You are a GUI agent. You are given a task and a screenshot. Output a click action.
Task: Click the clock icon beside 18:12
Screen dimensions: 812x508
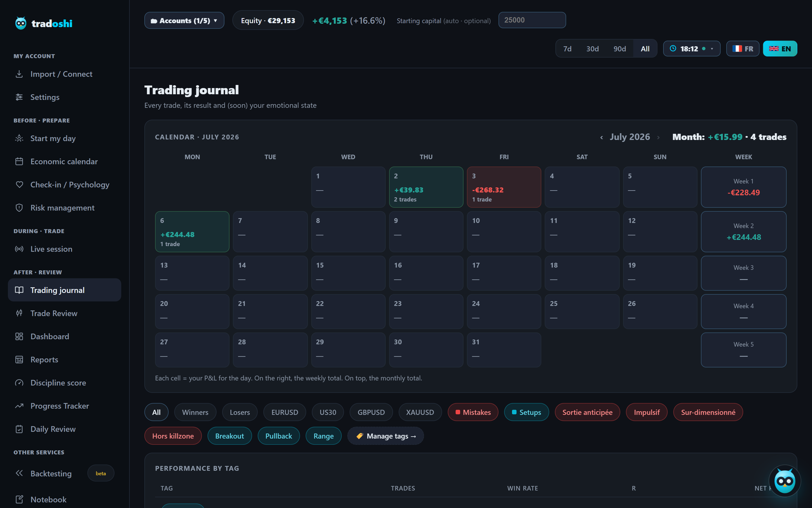click(x=673, y=48)
